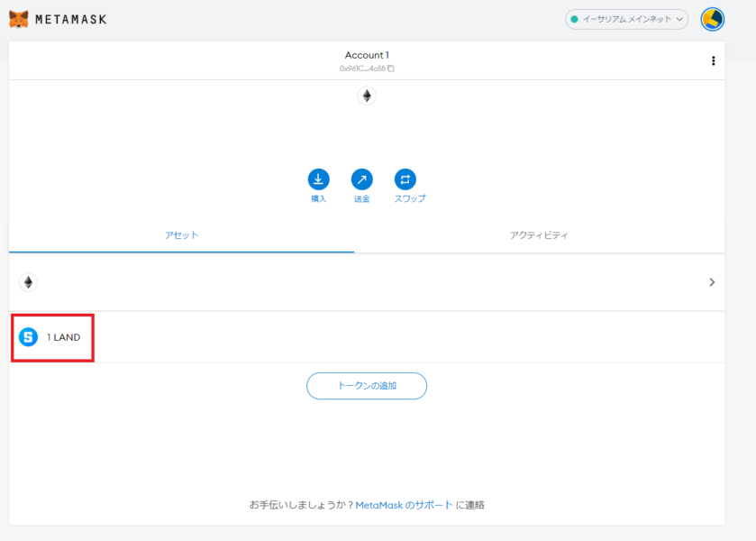Click the 購入 (Buy) download icon
This screenshot has height=541, width=756.
(x=319, y=179)
